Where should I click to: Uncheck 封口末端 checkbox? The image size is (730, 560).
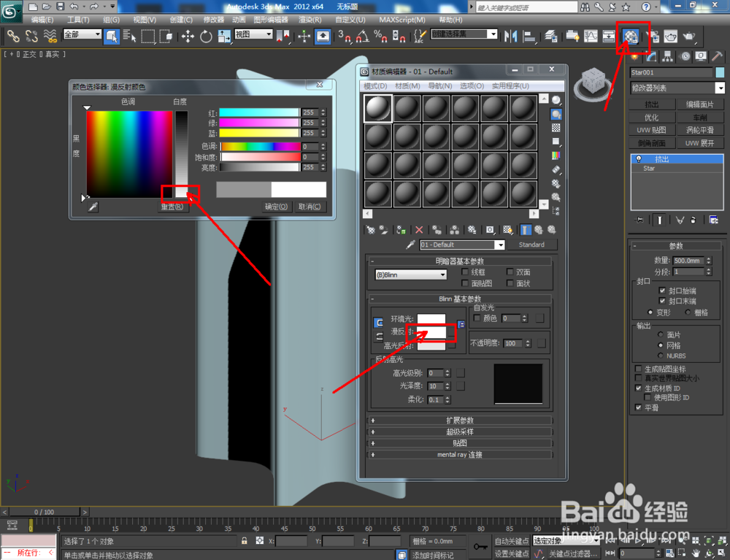point(662,302)
